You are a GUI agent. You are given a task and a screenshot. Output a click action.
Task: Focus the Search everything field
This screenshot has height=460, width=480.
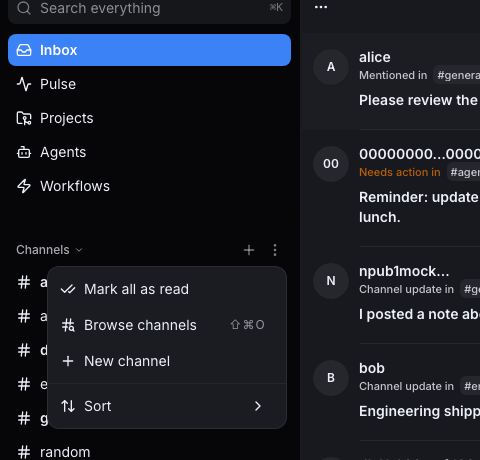[149, 9]
